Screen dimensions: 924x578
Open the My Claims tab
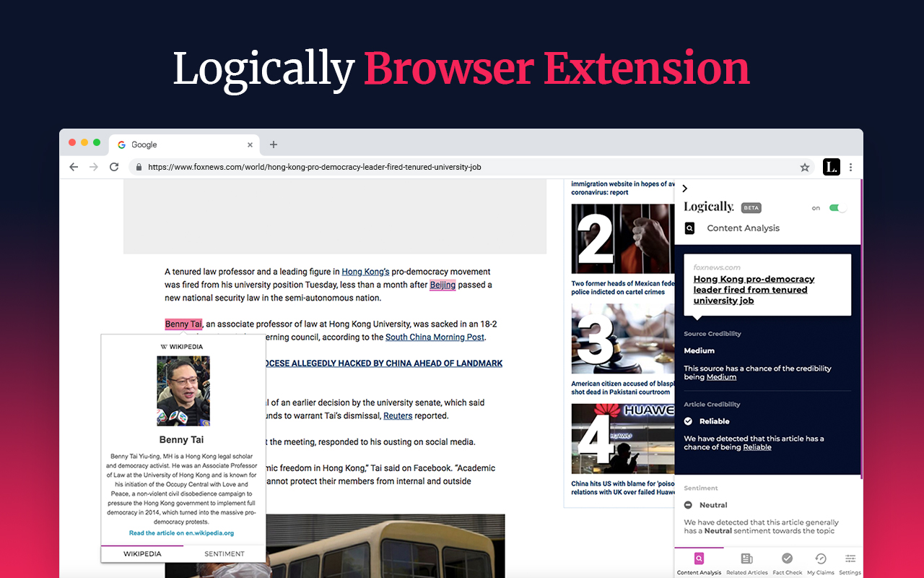point(821,563)
